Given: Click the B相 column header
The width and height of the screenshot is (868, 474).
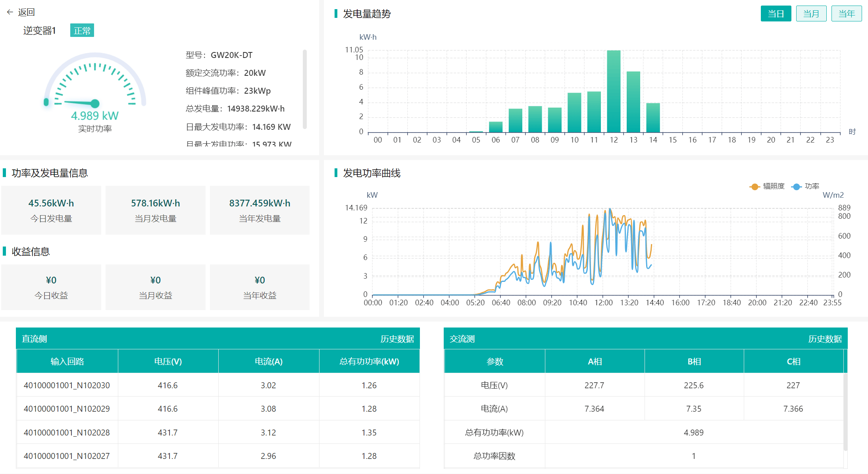Looking at the screenshot, I should click(x=694, y=361).
